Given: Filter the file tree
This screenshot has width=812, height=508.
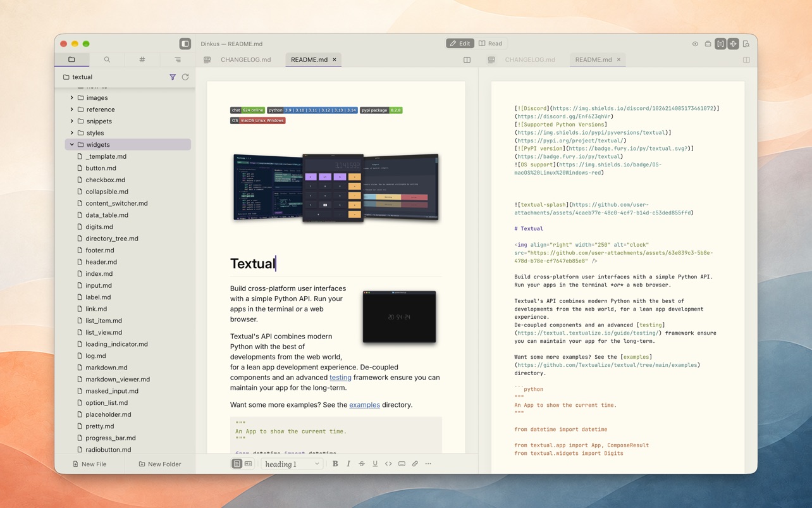Looking at the screenshot, I should click(173, 77).
